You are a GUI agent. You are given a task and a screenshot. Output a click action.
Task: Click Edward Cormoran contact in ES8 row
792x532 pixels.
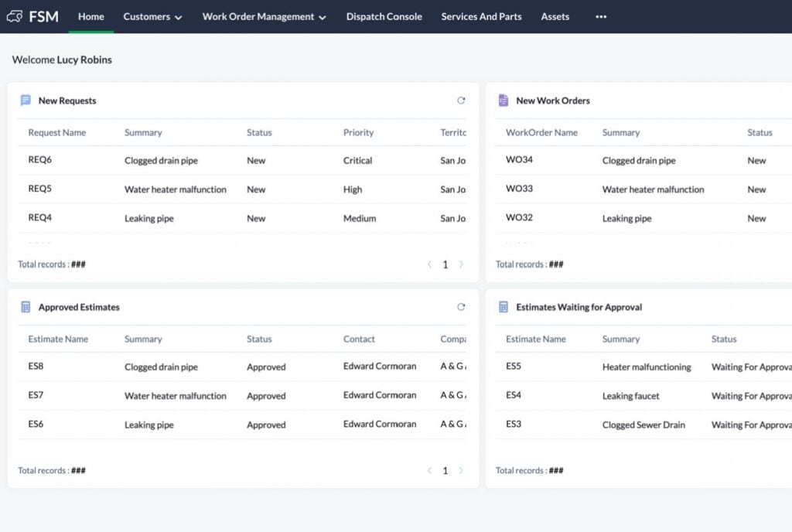tap(380, 366)
